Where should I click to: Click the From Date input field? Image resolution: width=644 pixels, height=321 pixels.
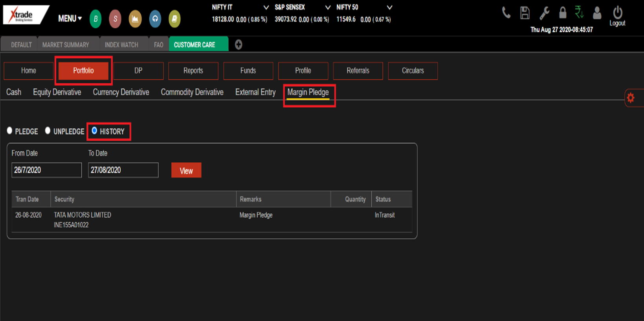(x=46, y=170)
